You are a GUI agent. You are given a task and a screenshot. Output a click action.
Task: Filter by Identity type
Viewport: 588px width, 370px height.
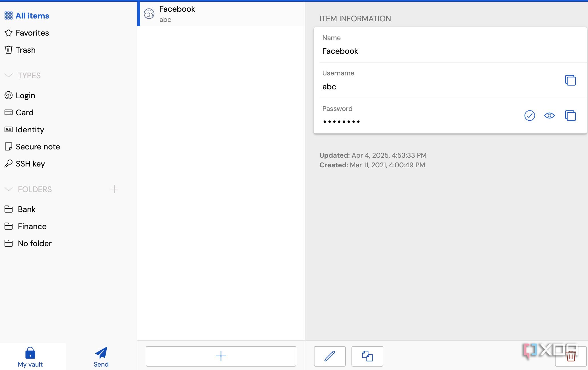(30, 129)
